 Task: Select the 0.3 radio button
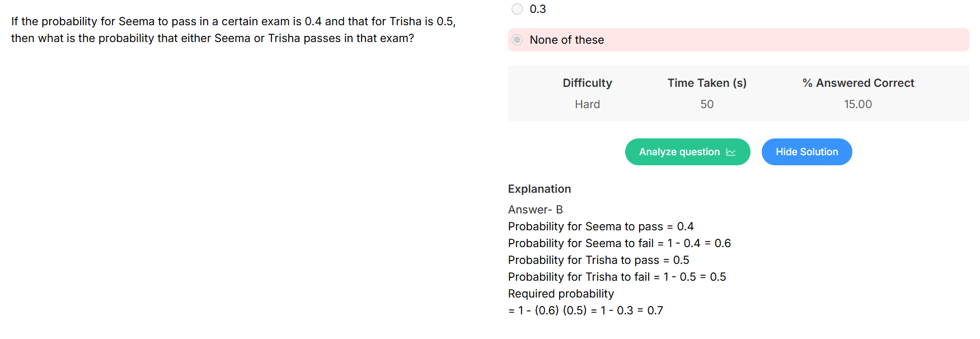517,9
